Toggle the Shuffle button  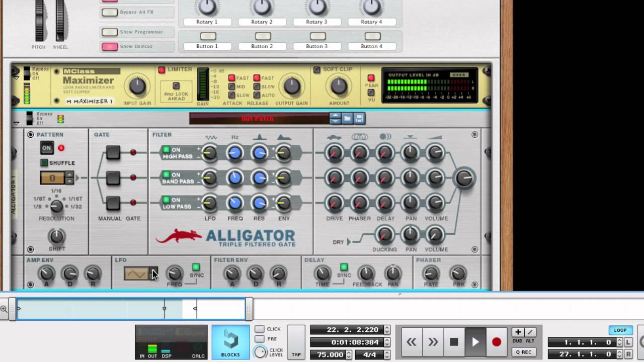[44, 163]
